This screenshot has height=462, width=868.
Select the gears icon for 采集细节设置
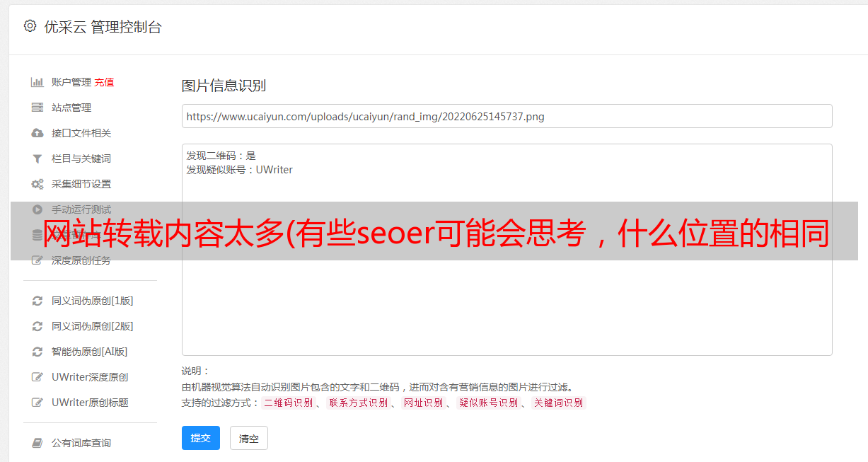(x=37, y=184)
